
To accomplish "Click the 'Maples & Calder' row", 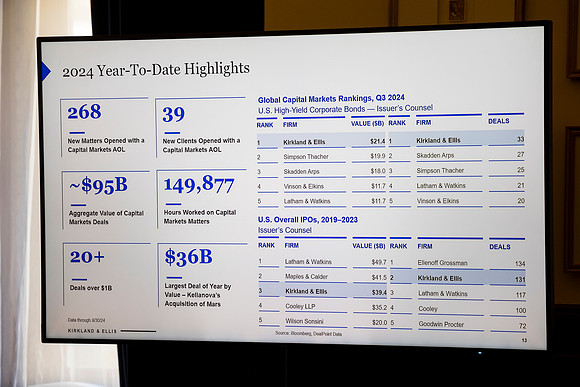I will [x=306, y=277].
